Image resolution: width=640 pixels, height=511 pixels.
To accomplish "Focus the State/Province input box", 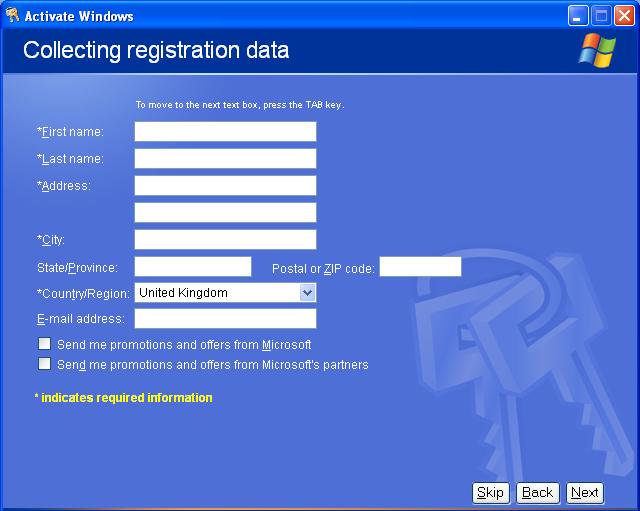I will (x=192, y=267).
